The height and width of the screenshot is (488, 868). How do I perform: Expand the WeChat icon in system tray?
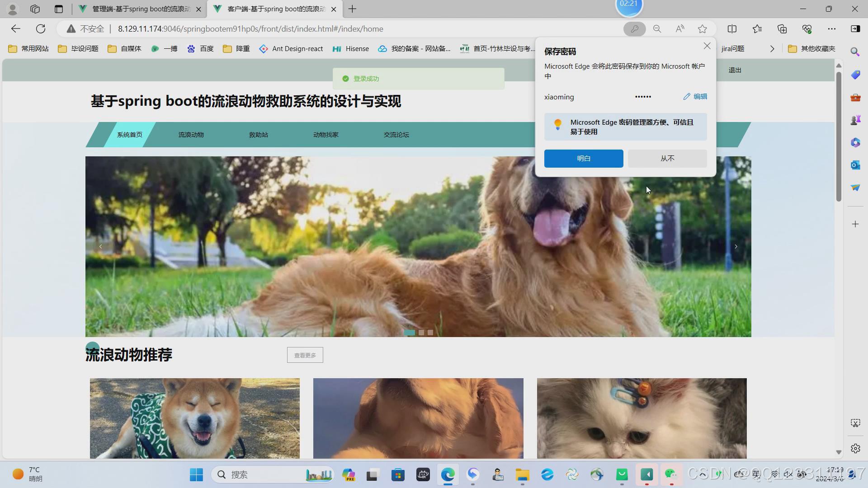pos(702,474)
